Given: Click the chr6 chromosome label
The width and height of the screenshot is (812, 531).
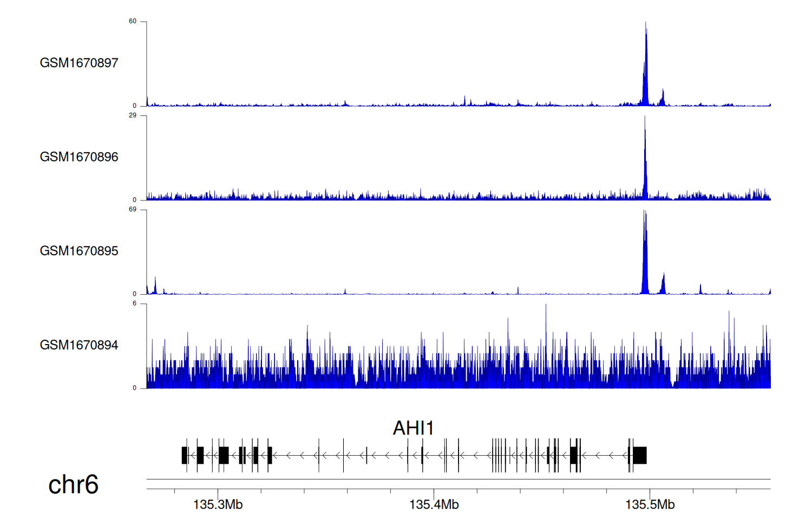Looking at the screenshot, I should 73,484.
